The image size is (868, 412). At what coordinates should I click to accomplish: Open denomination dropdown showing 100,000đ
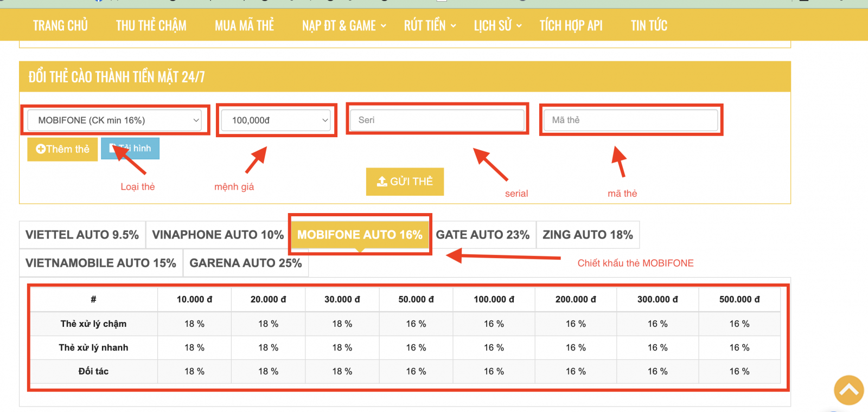click(x=277, y=120)
